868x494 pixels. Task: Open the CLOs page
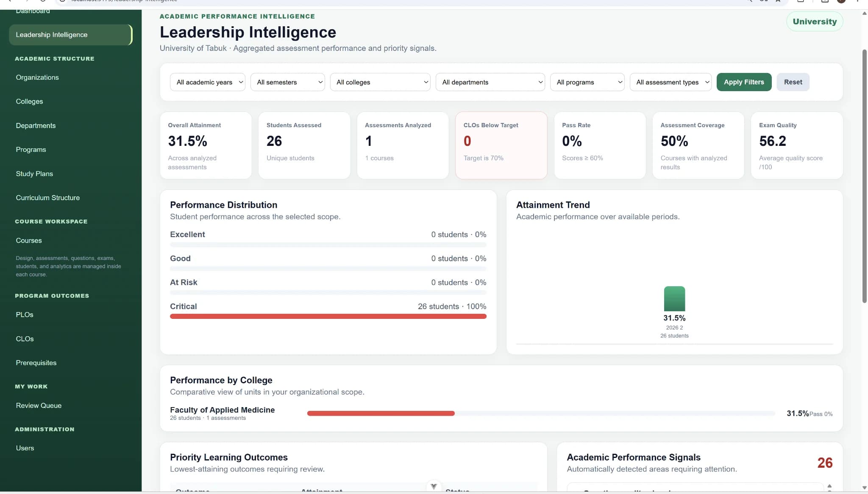click(25, 339)
